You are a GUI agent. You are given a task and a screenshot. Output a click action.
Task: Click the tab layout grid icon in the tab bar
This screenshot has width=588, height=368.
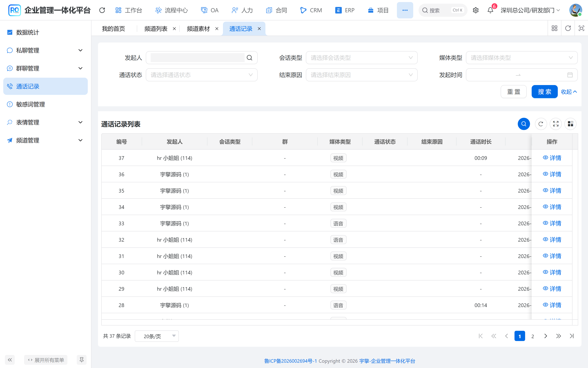555,28
